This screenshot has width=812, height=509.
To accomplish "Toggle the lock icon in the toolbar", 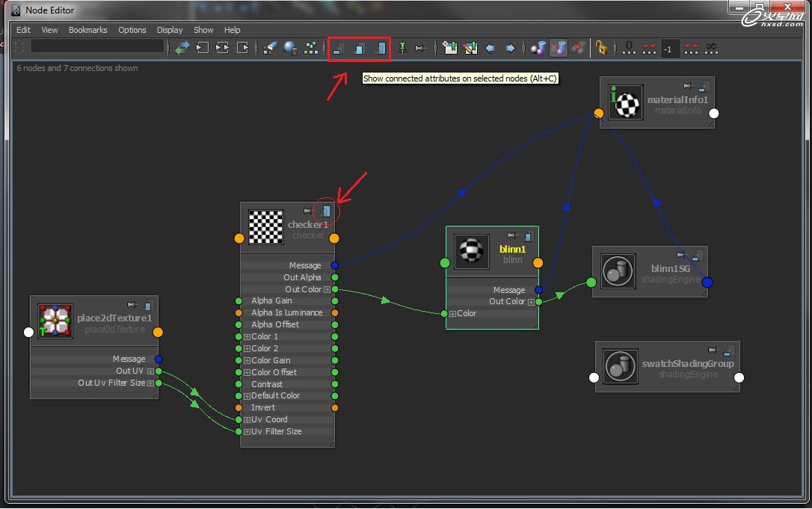I will click(600, 48).
